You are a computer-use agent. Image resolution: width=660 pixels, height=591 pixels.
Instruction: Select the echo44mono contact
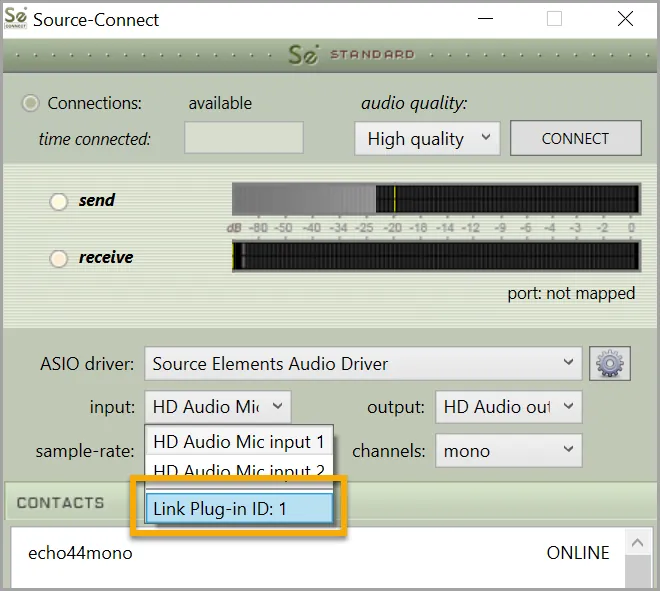(318, 553)
